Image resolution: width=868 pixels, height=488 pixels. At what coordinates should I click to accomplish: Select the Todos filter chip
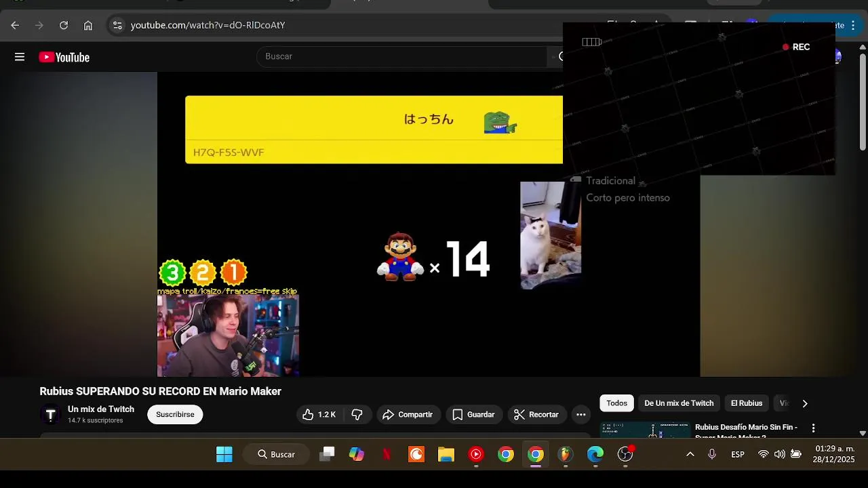617,403
